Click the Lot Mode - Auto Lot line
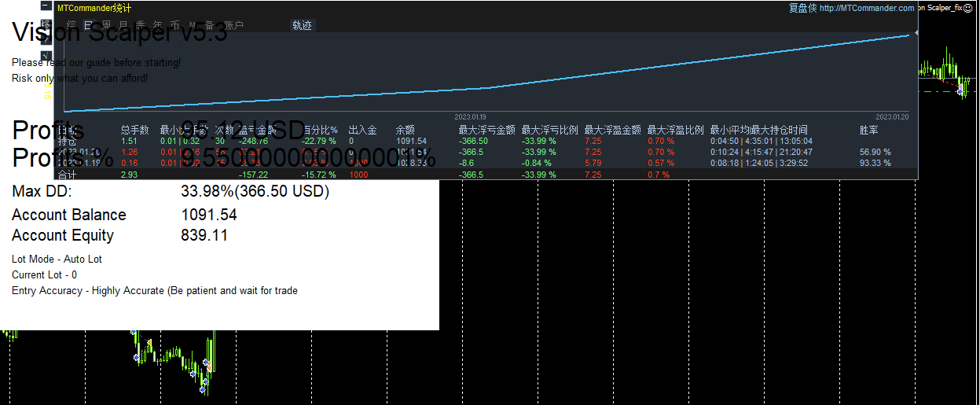The height and width of the screenshot is (405, 980). point(57,259)
